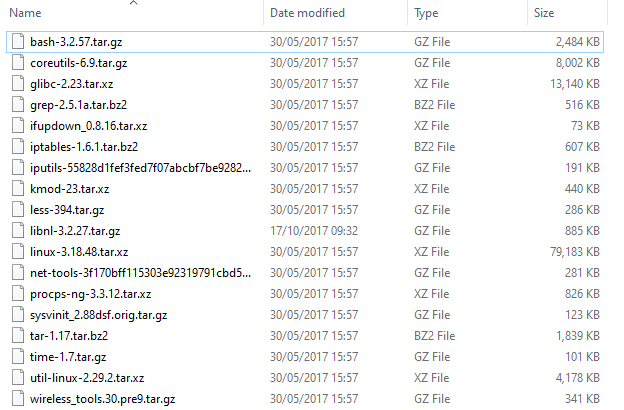Click the icon beside linux-3.18.48.tar.xz

(18, 252)
